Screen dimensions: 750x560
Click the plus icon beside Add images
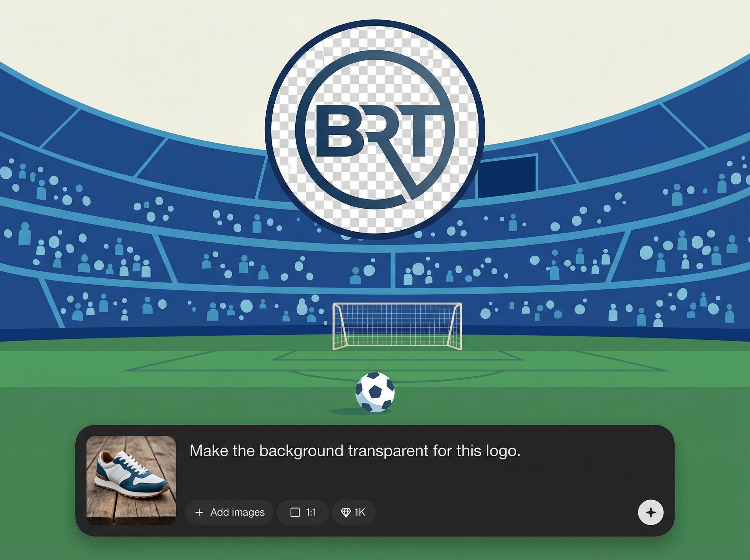[199, 512]
